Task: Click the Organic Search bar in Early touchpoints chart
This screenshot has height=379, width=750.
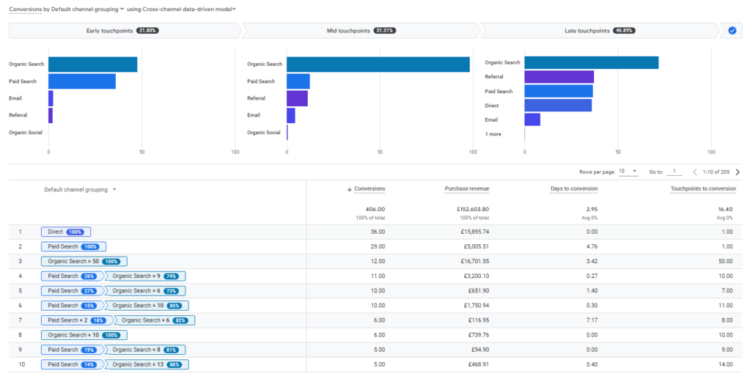Action: pyautogui.click(x=93, y=65)
